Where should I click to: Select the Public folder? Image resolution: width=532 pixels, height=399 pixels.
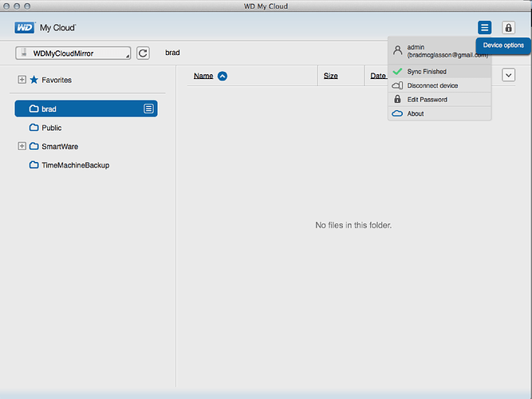coord(52,128)
